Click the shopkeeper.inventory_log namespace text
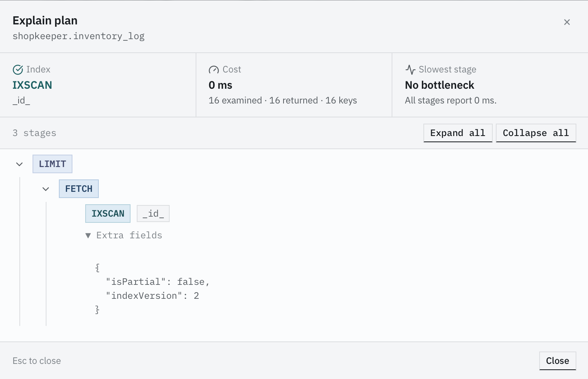Viewport: 588px width, 379px height. (79, 36)
